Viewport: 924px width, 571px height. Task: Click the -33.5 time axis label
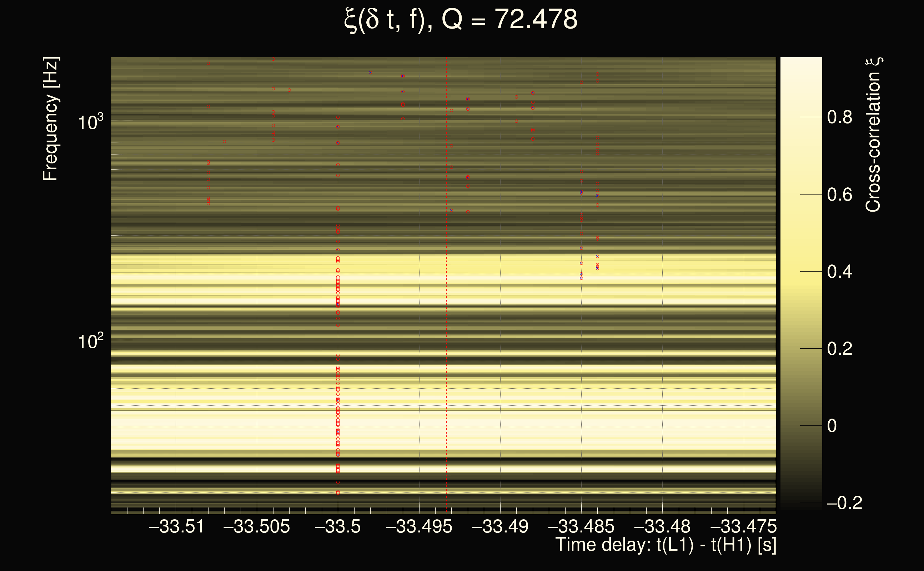pos(338,526)
